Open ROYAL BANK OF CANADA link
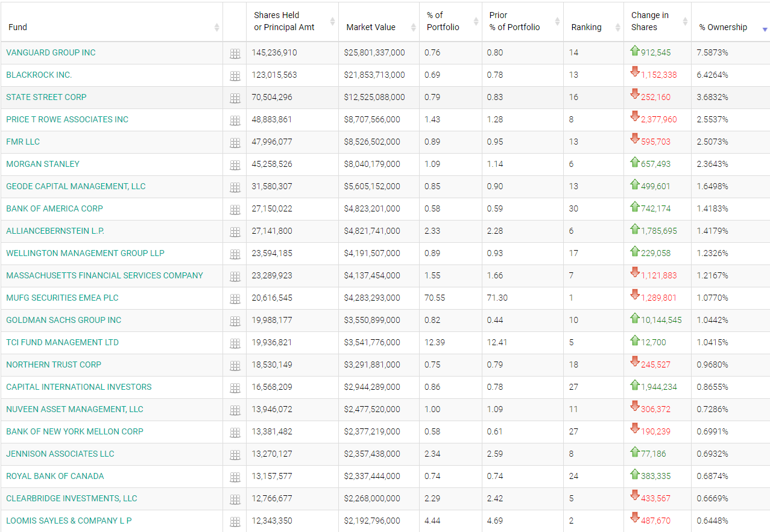Viewport: 770px width, 532px height. click(x=55, y=476)
